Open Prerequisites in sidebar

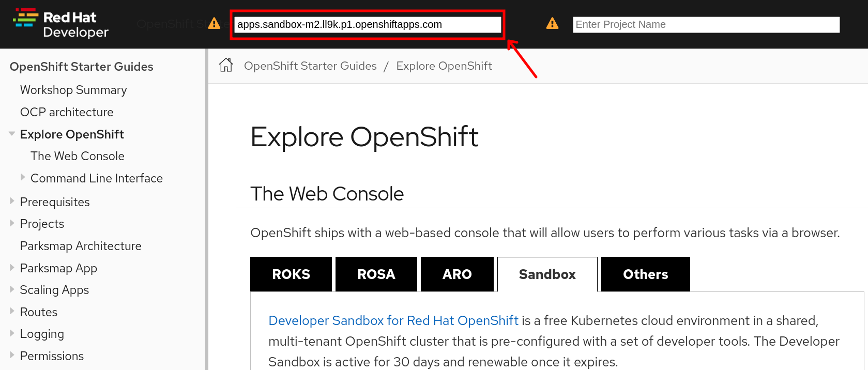tap(55, 202)
